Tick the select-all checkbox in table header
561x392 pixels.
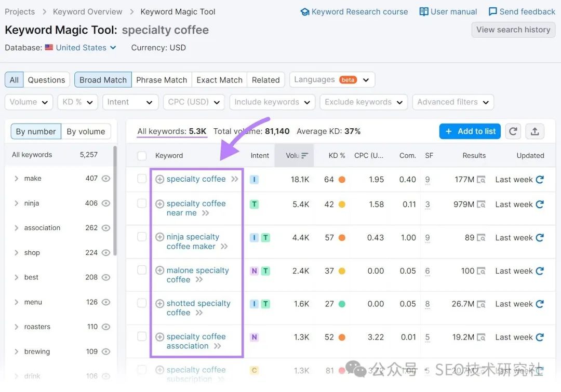(142, 155)
